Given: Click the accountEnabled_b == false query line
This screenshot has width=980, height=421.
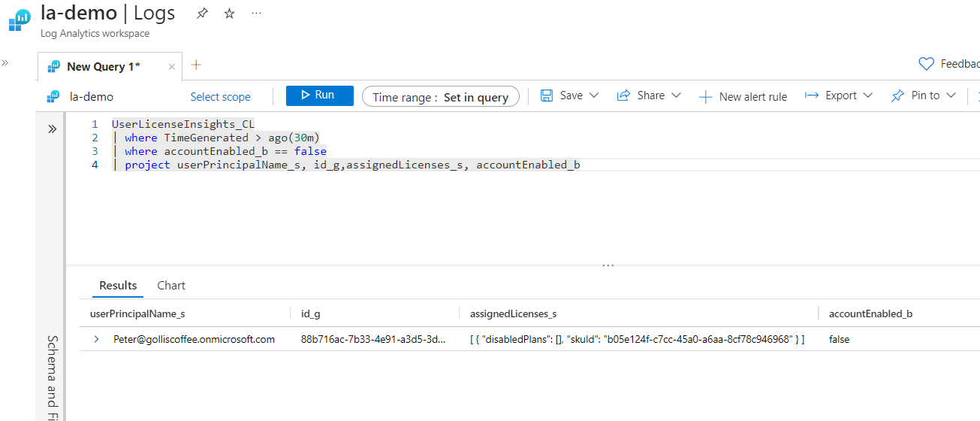Looking at the screenshot, I should pos(219,151).
